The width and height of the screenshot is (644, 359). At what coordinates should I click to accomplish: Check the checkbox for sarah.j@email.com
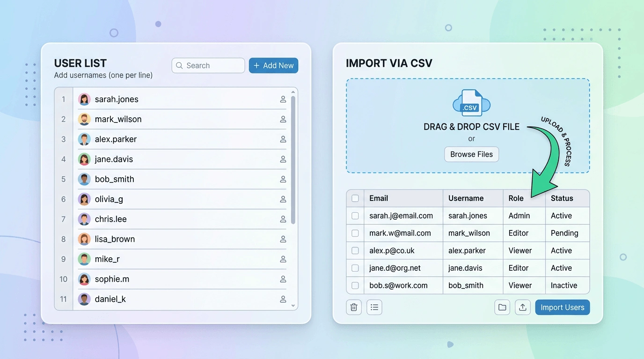tap(355, 215)
